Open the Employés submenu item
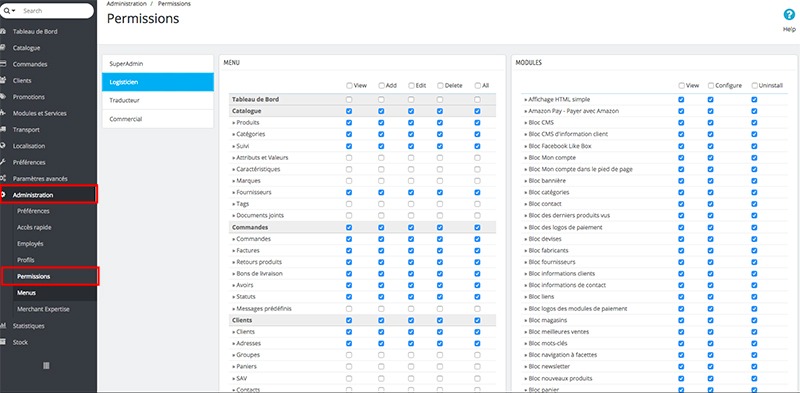Viewport: 800px width, 393px height. [x=30, y=244]
